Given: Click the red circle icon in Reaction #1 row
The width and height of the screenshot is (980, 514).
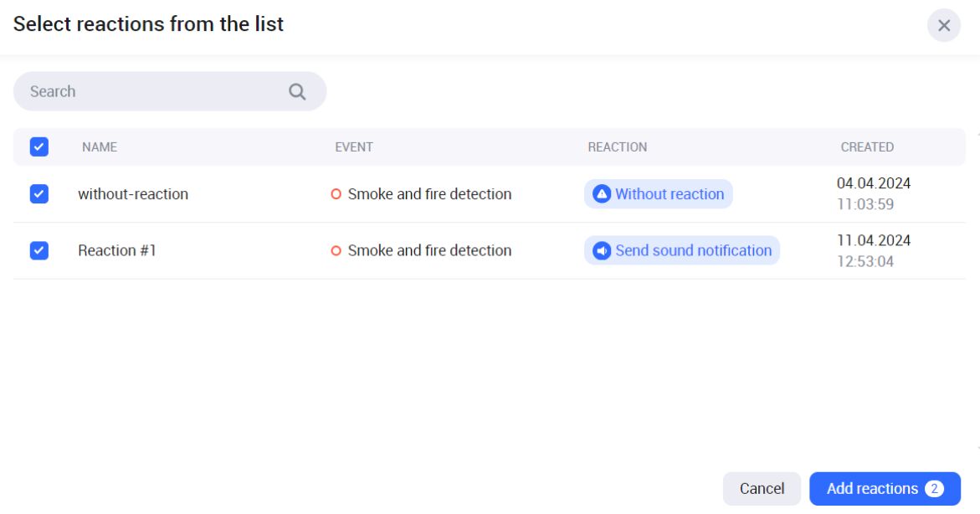Looking at the screenshot, I should click(336, 250).
